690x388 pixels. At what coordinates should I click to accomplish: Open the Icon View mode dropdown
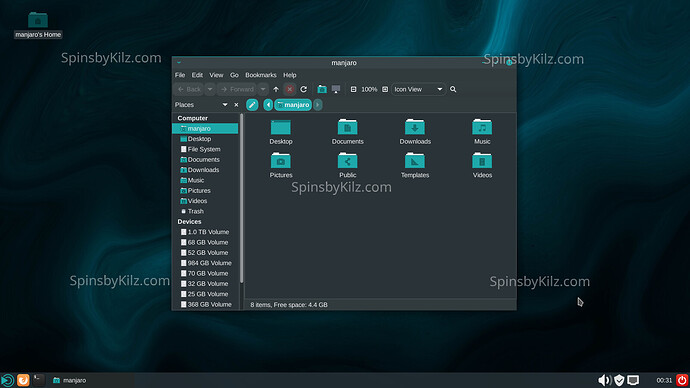[418, 89]
